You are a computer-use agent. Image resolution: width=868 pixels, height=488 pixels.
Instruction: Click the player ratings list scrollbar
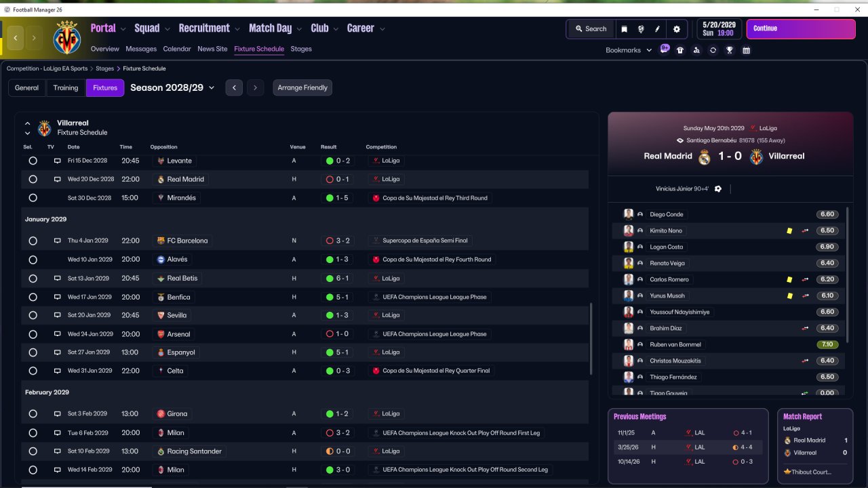pyautogui.click(x=848, y=274)
